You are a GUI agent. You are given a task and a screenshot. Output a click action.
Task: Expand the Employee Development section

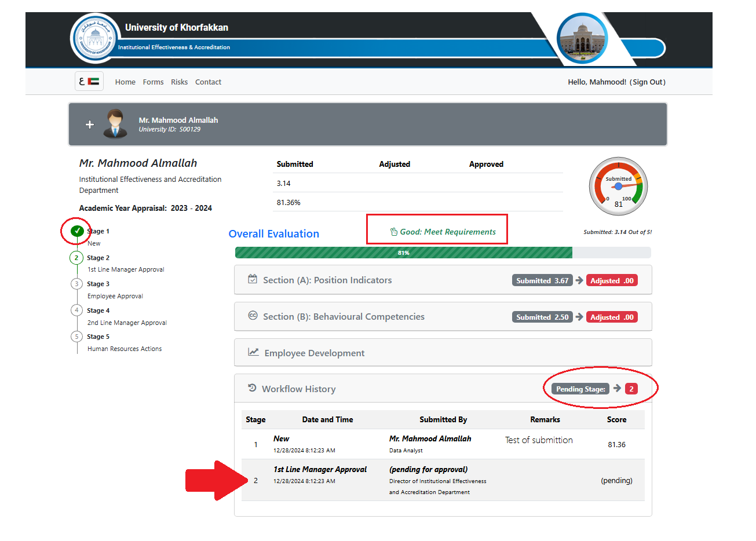point(314,353)
